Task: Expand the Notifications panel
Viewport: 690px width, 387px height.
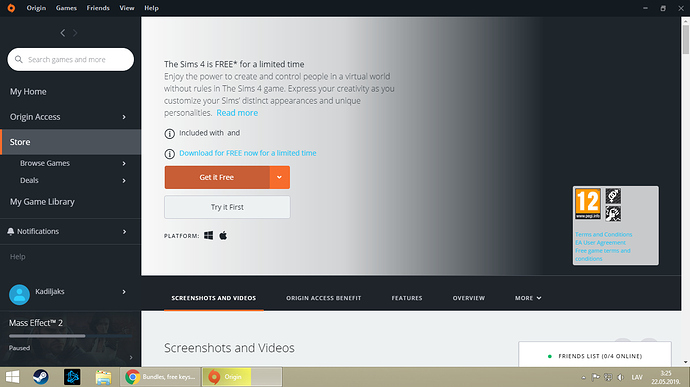Action: (x=125, y=232)
